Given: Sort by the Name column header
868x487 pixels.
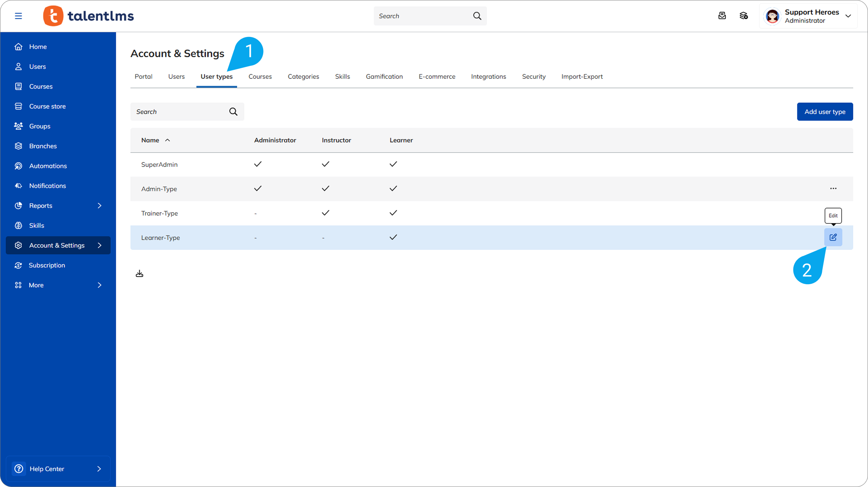Looking at the screenshot, I should tap(150, 140).
